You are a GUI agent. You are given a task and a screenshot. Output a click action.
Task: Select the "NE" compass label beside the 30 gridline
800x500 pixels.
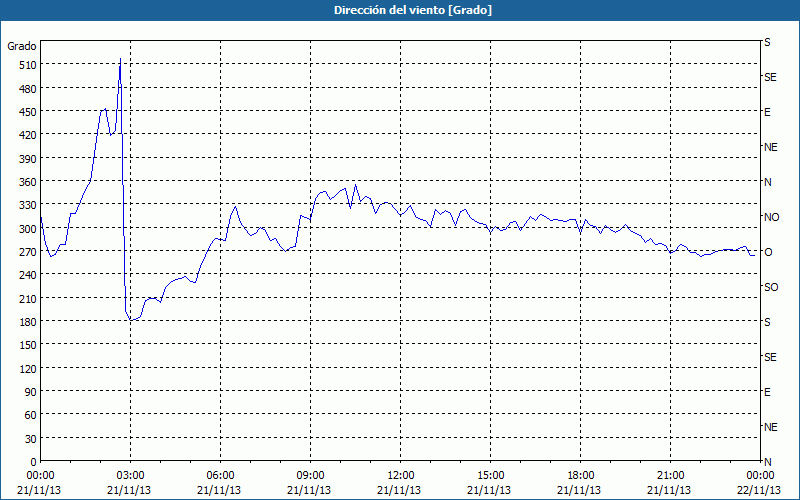[770, 427]
